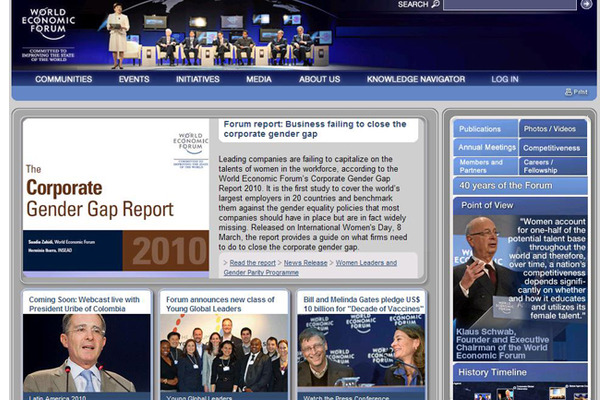Viewport: 610px width, 400px height.
Task: Open 40 years of the Forum
Action: pos(520,186)
